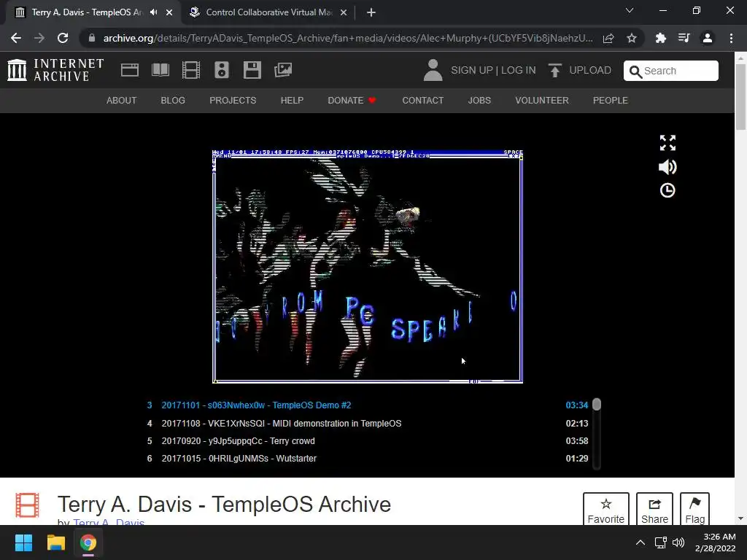Open the Windows Start menu
The width and height of the screenshot is (747, 560).
pyautogui.click(x=23, y=542)
